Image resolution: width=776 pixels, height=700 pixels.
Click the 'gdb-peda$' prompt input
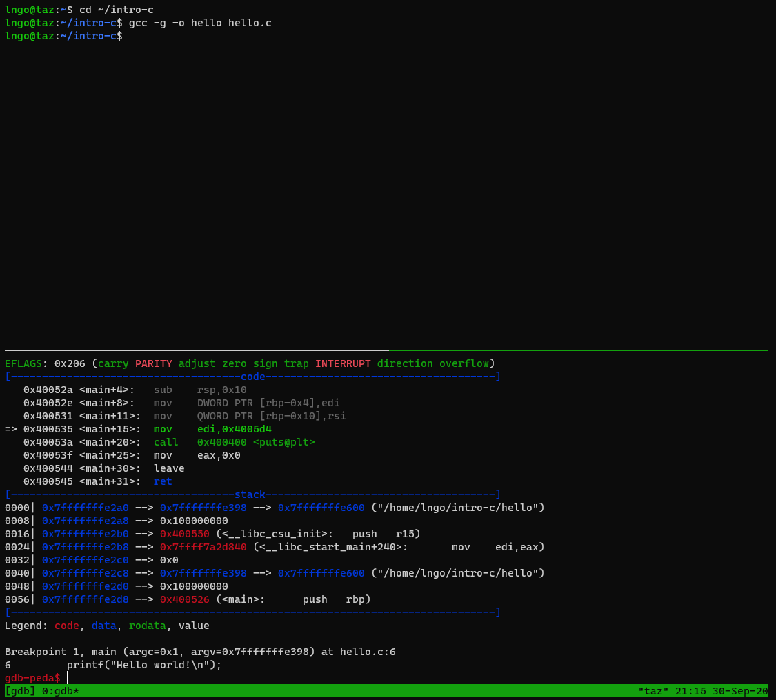click(68, 678)
